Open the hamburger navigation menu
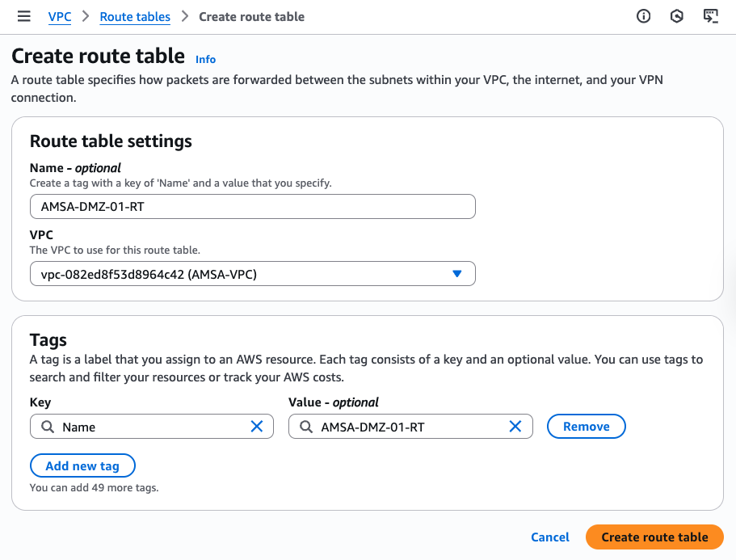This screenshot has height=560, width=736. click(x=24, y=16)
